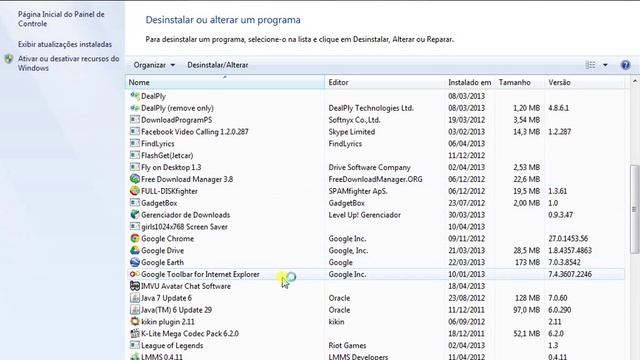Image resolution: width=640 pixels, height=360 pixels.
Task: Click the Java 7 Update 6 icon
Action: 135,298
